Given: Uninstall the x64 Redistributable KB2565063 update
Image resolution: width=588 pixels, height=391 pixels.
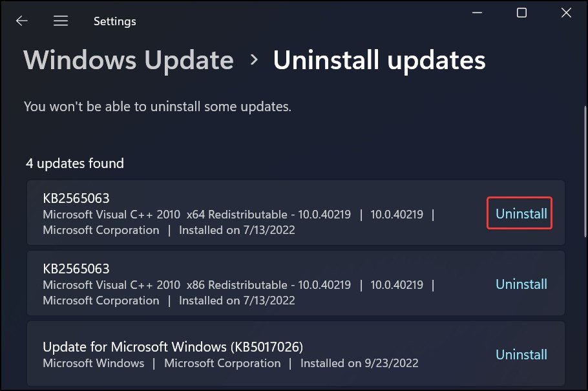Looking at the screenshot, I should click(x=521, y=213).
